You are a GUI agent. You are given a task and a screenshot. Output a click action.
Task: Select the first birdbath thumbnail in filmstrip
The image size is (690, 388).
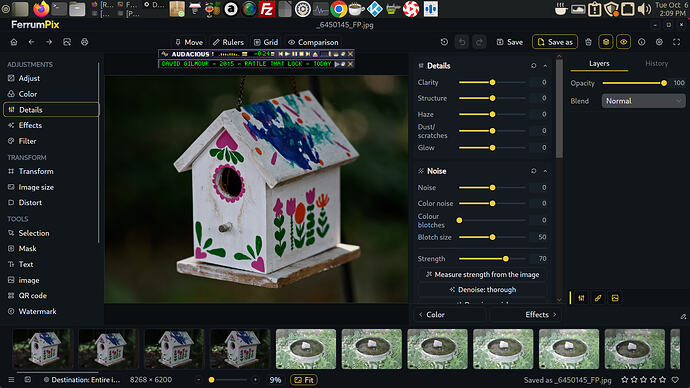pos(306,349)
